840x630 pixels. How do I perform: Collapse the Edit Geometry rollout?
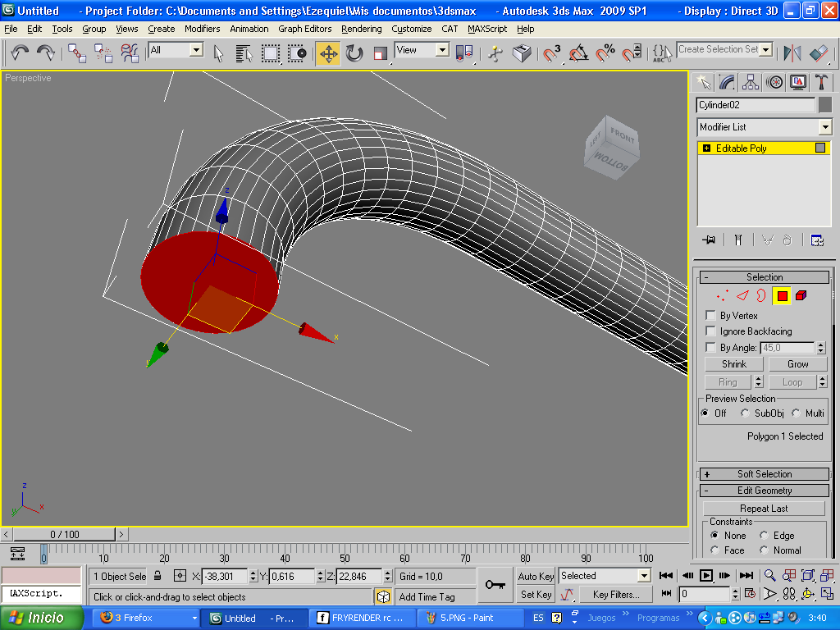[x=765, y=491]
